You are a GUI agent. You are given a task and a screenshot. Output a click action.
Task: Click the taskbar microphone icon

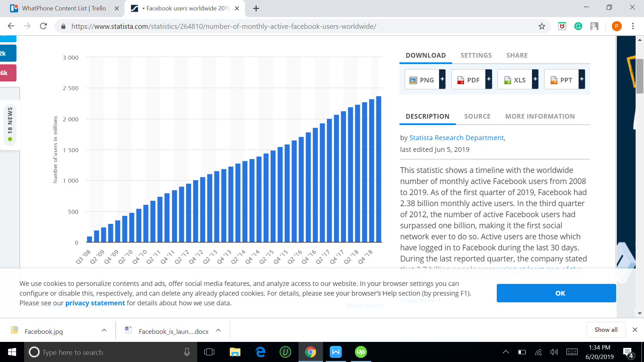tap(187, 352)
